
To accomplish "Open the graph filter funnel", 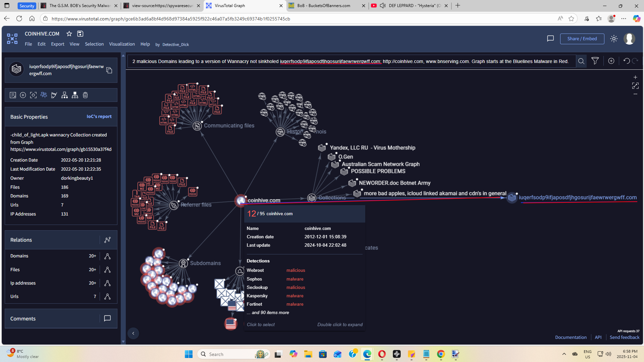I will (595, 61).
